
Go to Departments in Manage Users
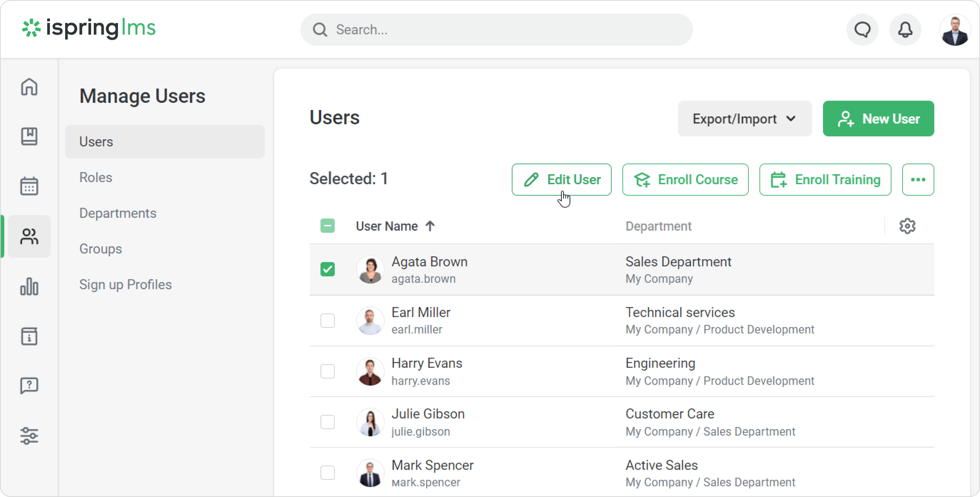tap(118, 213)
